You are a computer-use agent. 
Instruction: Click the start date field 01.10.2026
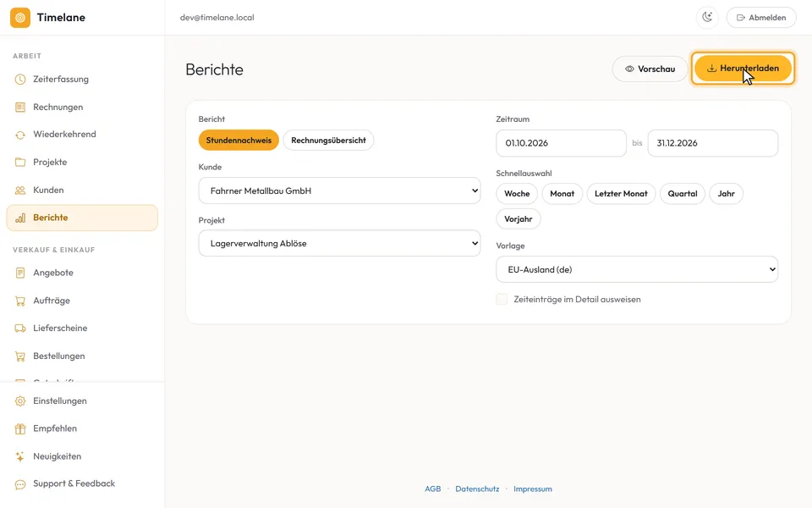coord(562,143)
